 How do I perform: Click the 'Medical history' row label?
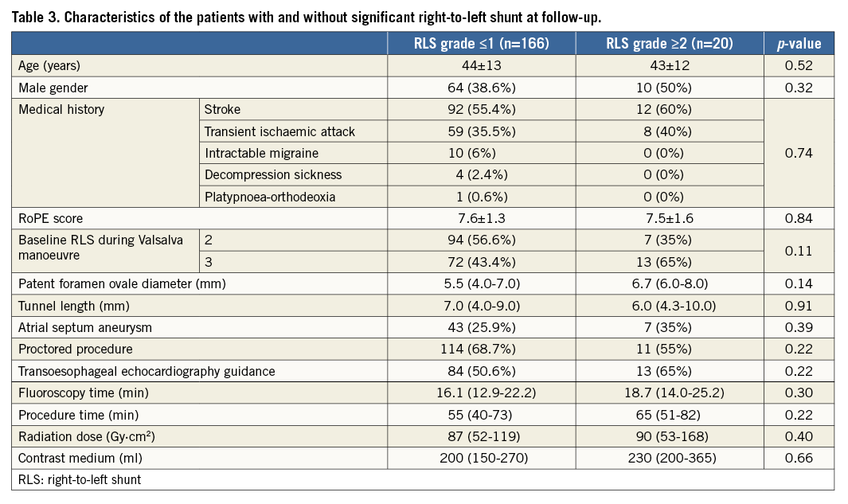pyautogui.click(x=61, y=109)
